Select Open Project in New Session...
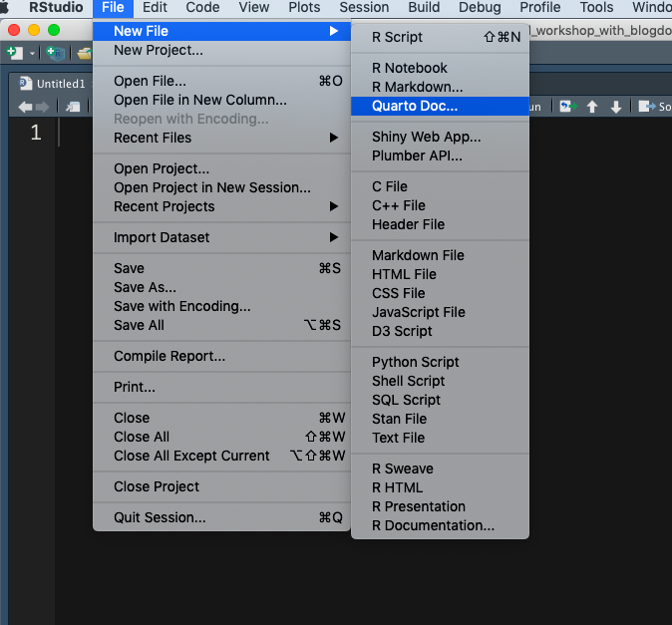This screenshot has height=625, width=672. coord(222,187)
